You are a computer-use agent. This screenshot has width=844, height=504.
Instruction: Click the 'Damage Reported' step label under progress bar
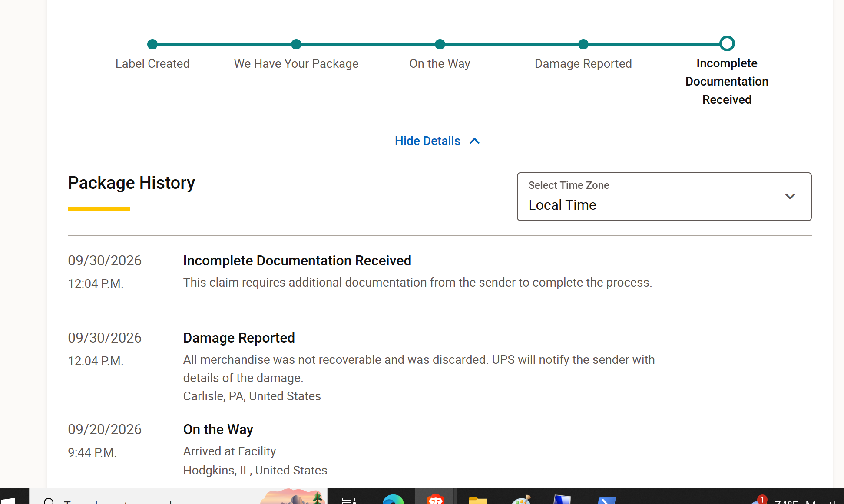pos(583,63)
